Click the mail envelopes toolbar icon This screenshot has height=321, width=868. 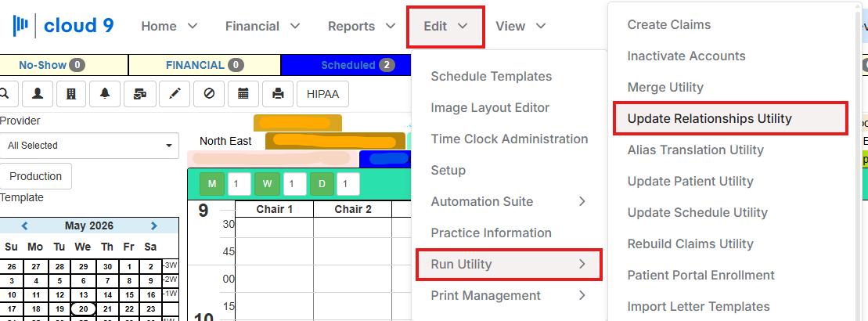coord(140,94)
